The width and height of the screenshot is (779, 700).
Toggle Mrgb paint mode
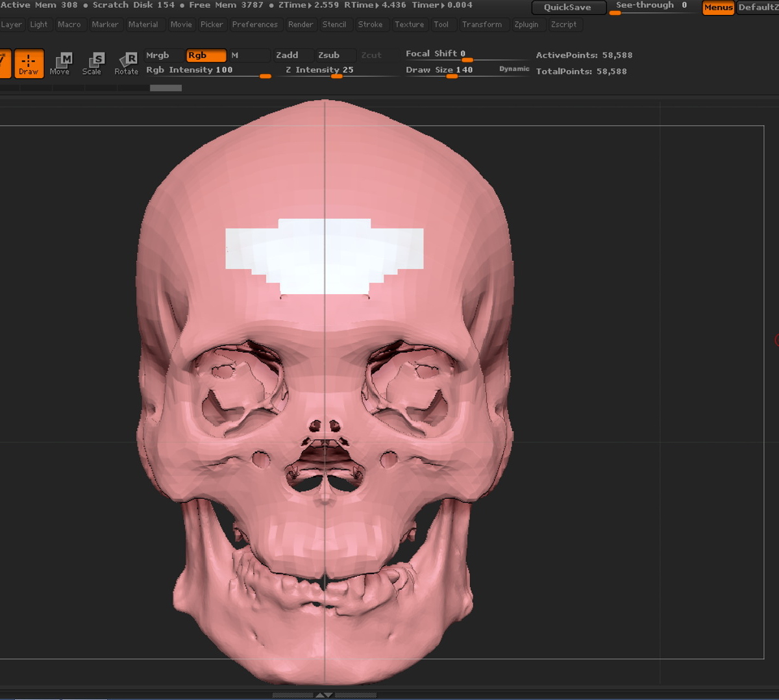(x=164, y=55)
